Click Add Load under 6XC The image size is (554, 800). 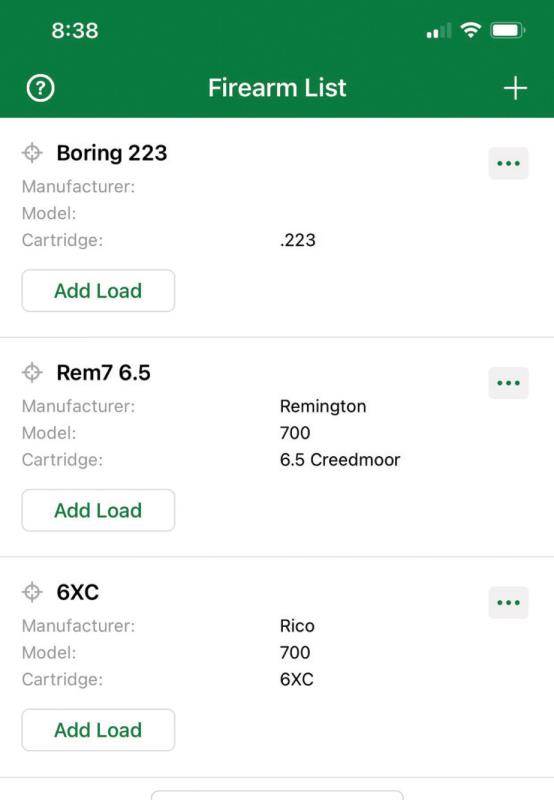pos(98,730)
